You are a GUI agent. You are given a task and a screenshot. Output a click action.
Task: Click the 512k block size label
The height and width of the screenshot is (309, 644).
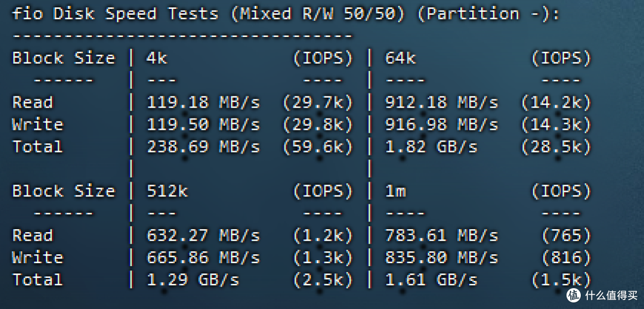(168, 191)
